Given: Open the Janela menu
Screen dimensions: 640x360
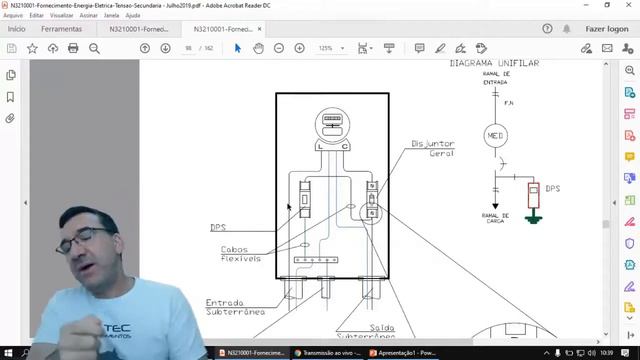Looking at the screenshot, I should click(111, 16).
